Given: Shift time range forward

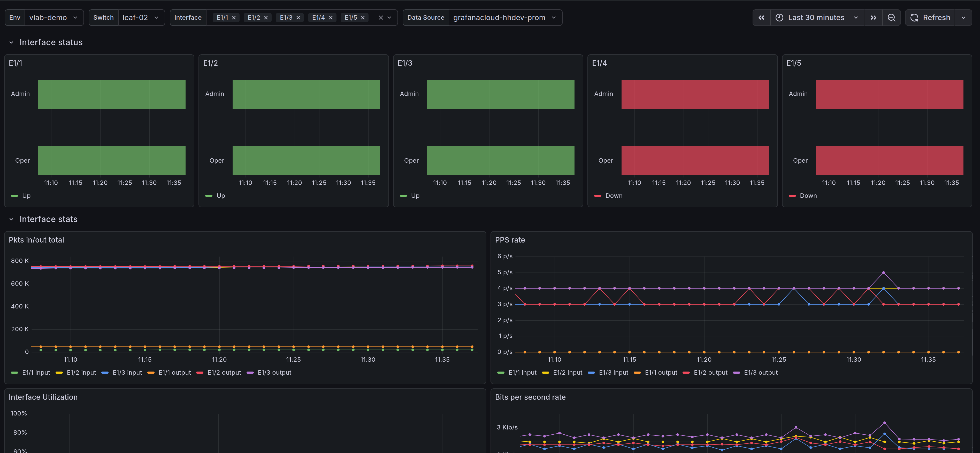Looking at the screenshot, I should pyautogui.click(x=873, y=18).
